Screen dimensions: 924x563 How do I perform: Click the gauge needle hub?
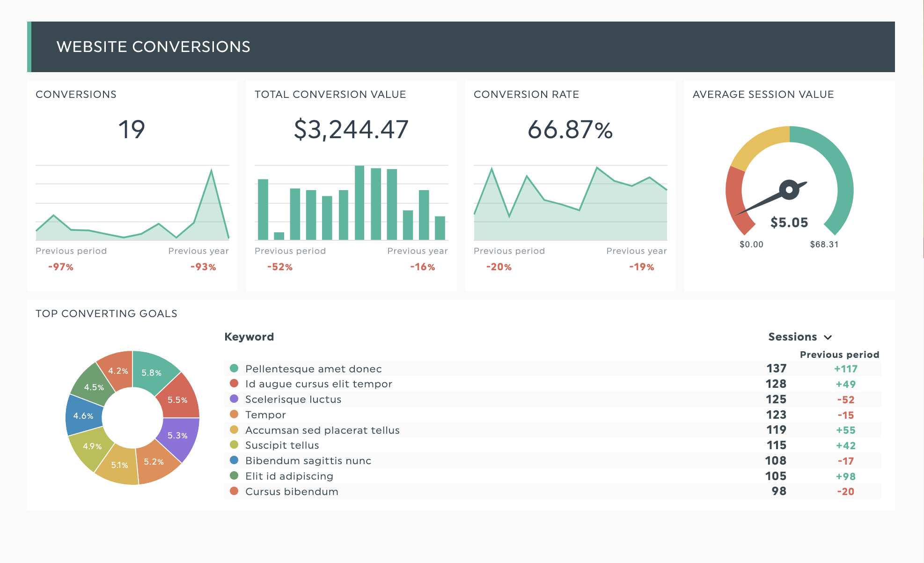click(789, 190)
